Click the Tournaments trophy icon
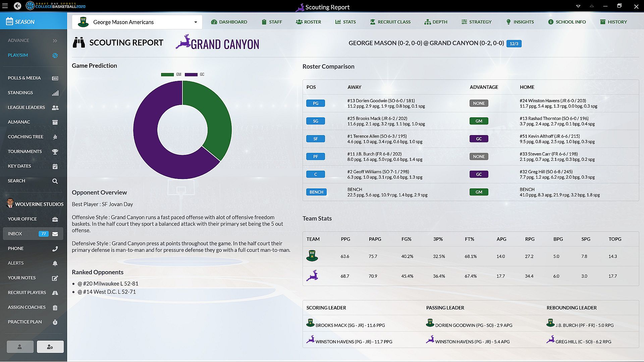This screenshot has width=644, height=362. (55, 152)
